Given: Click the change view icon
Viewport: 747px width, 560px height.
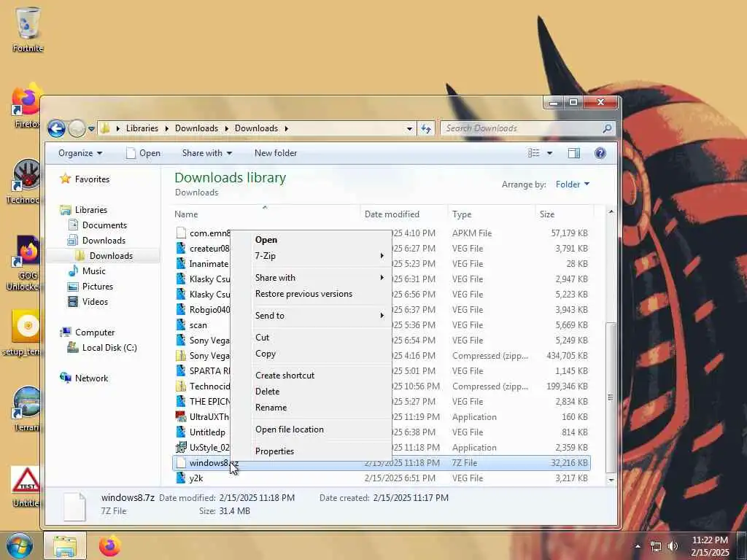Looking at the screenshot, I should click(x=533, y=153).
